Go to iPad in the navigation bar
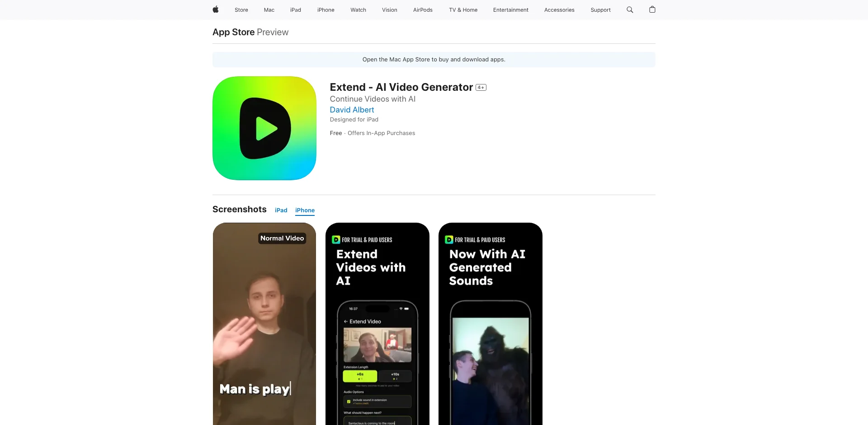The image size is (868, 425). click(295, 10)
